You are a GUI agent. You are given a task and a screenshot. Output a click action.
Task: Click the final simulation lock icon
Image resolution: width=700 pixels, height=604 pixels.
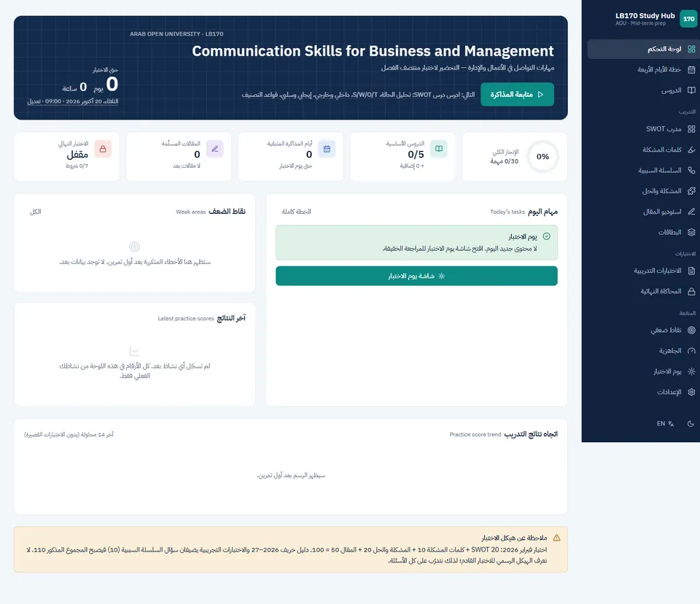click(691, 291)
